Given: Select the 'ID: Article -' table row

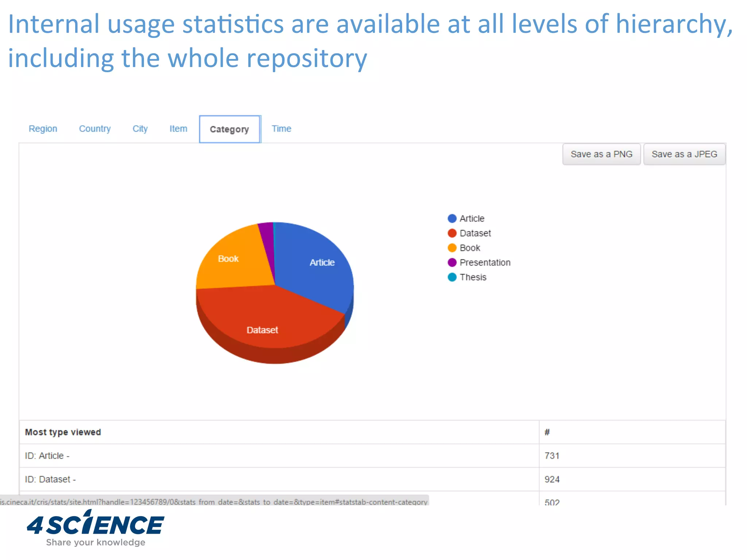Looking at the screenshot, I should (372, 456).
